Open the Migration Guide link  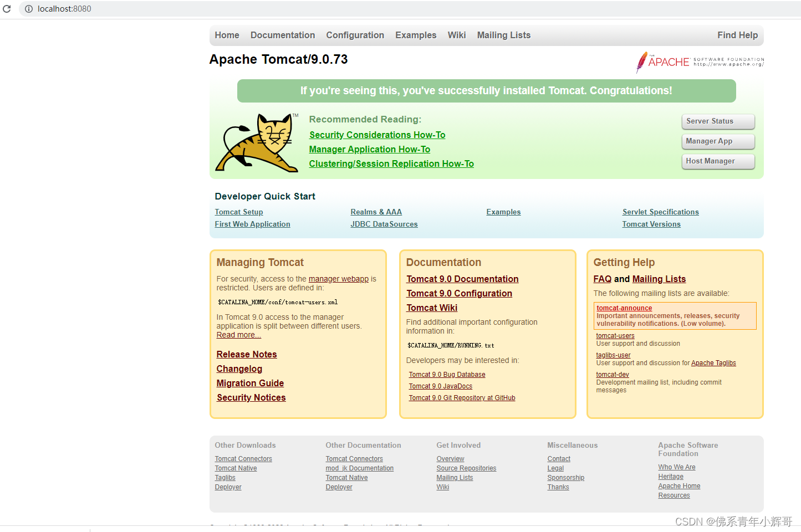coord(250,383)
